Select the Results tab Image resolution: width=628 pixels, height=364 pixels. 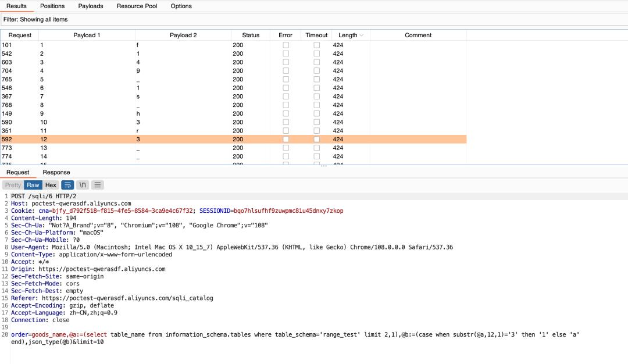click(x=16, y=6)
